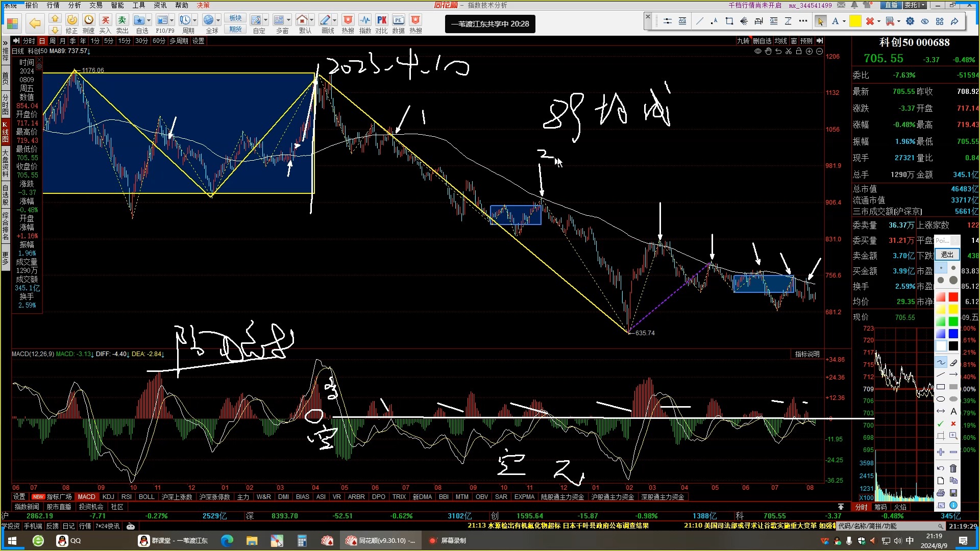Click the 指数 index waveform icon
The height and width of the screenshot is (551, 980).
coord(365,20)
